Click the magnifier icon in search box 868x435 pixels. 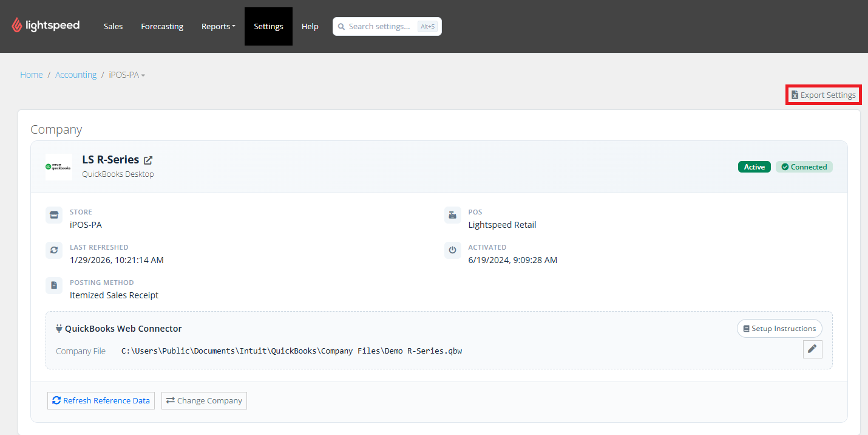point(341,27)
